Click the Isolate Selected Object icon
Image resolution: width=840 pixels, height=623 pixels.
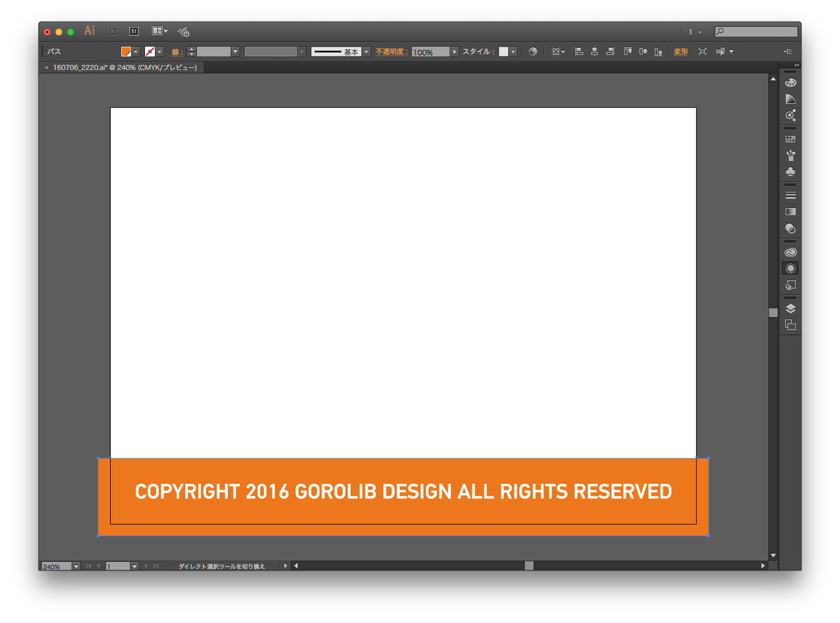point(702,51)
